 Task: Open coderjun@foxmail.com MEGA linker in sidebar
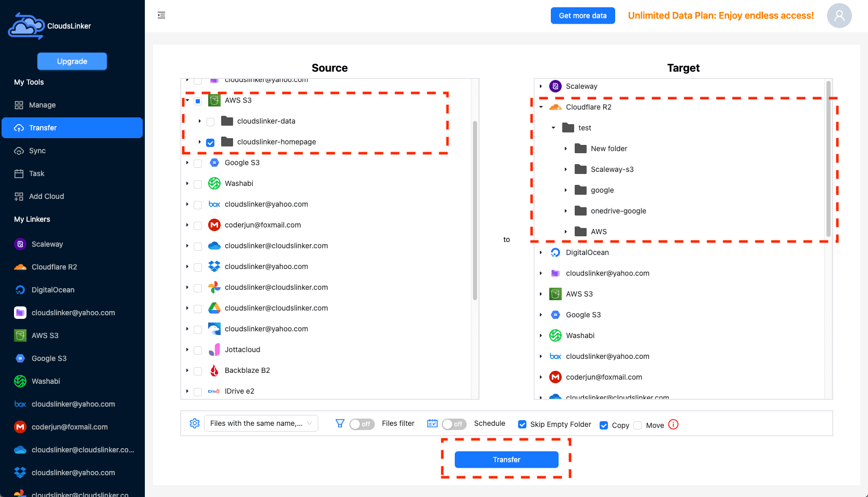[72, 427]
